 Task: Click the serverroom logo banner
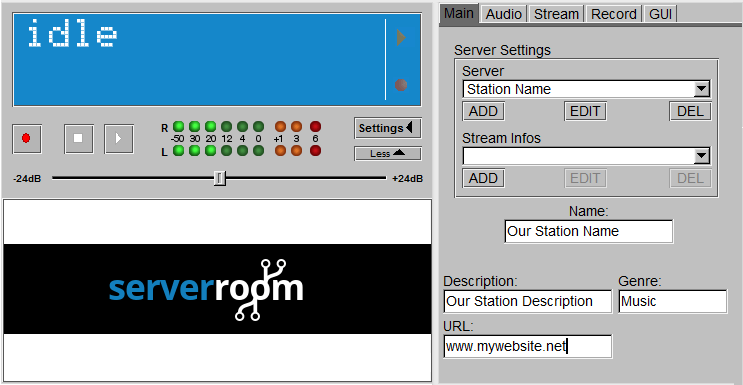217,289
